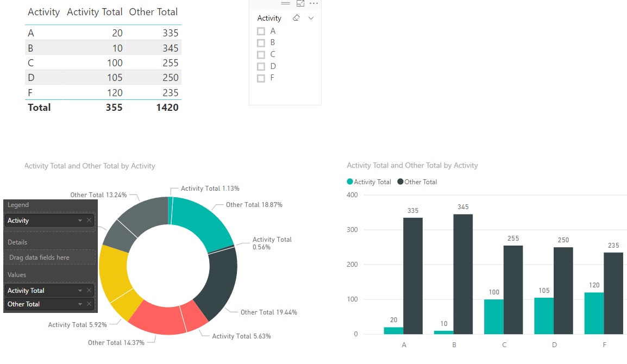The image size is (627, 364).
Task: Clear slicer selections with eraser icon
Action: click(296, 18)
